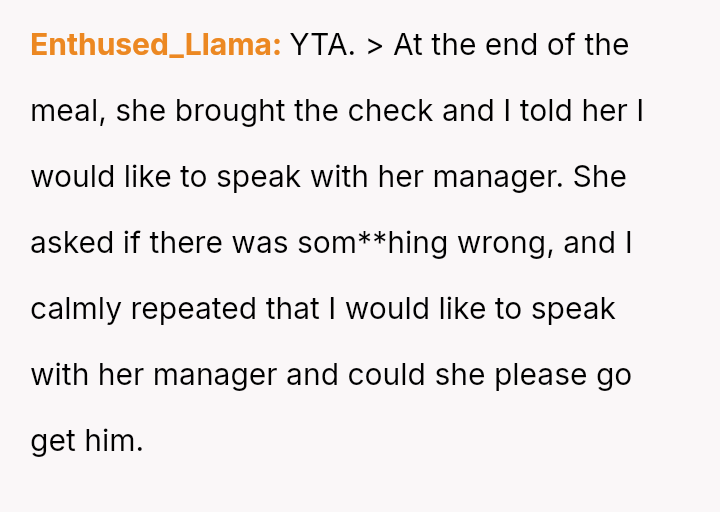
Task: Click the word YTA
Action: pos(323,45)
